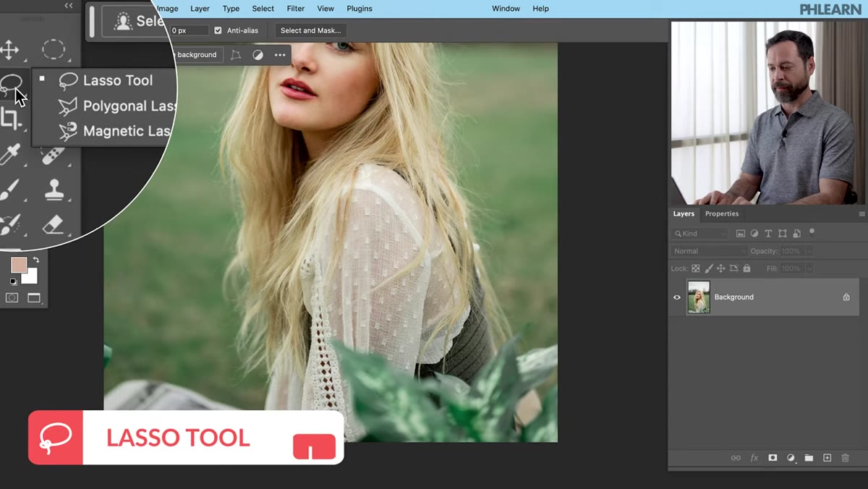The width and height of the screenshot is (868, 489).
Task: Click the half-filled circle icon in contextual bar
Action: [x=258, y=55]
